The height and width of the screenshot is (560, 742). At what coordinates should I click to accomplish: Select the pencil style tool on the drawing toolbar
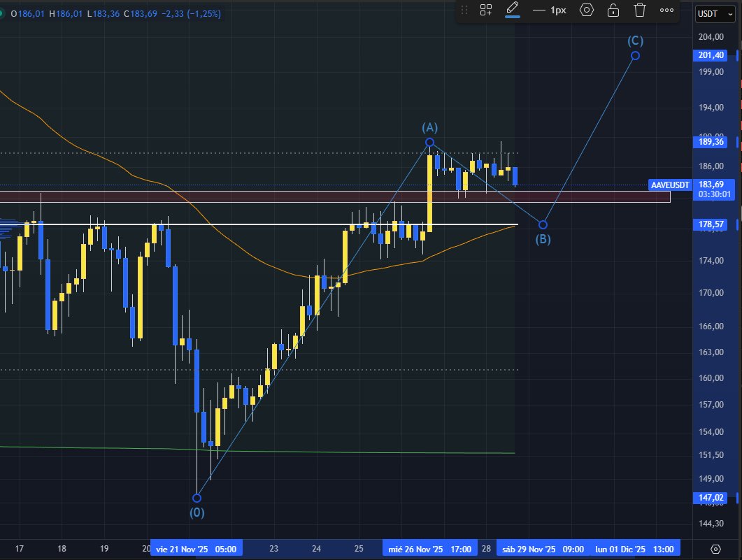[513, 10]
